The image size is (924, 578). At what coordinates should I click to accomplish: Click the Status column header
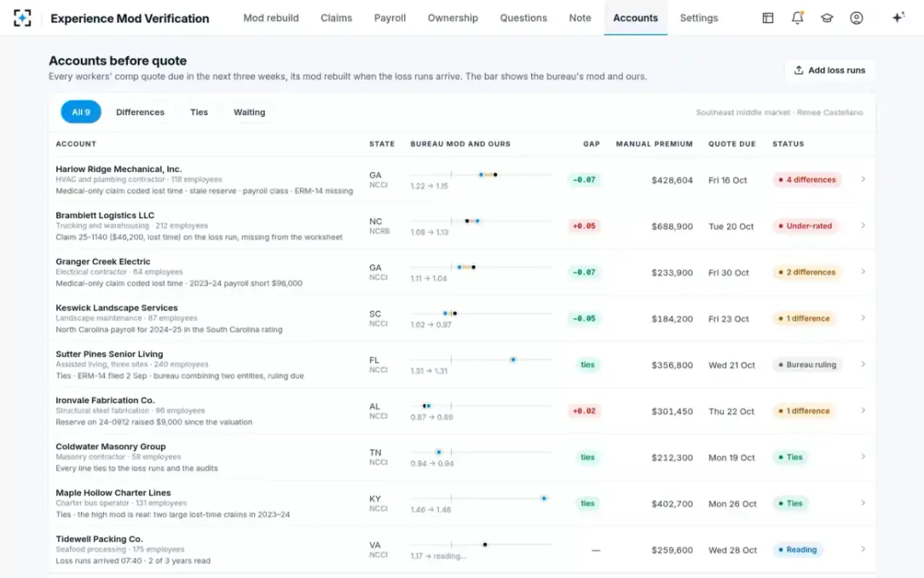[788, 143]
